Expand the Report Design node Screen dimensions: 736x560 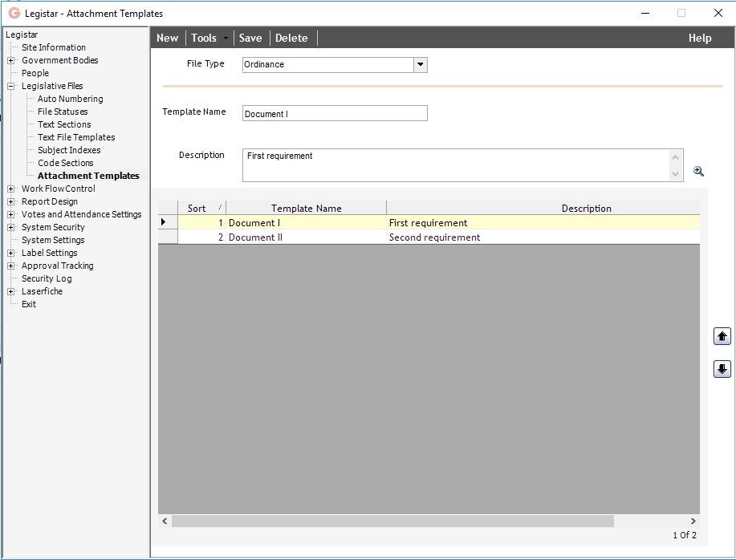(x=9, y=201)
